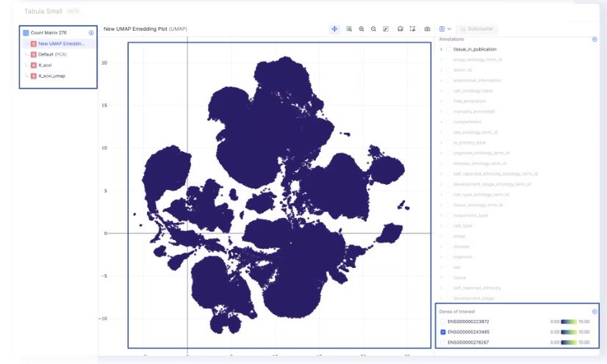Click the Annotations heading
The height and width of the screenshot is (364, 607).
click(451, 40)
